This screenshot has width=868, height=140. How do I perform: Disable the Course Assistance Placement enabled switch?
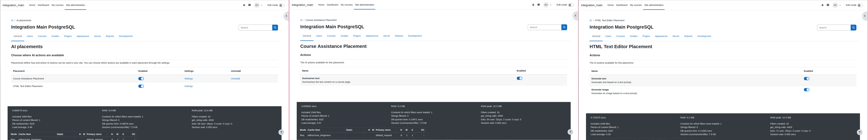point(141,79)
